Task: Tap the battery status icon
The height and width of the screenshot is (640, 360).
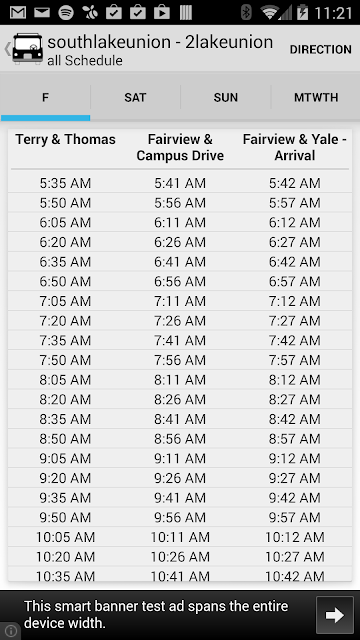Action: click(x=302, y=13)
